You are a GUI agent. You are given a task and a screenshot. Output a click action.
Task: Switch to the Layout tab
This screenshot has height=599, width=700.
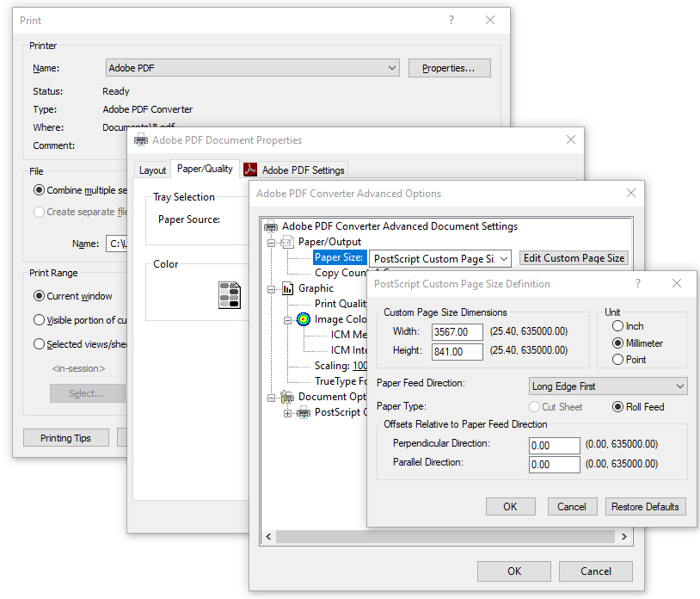click(152, 170)
